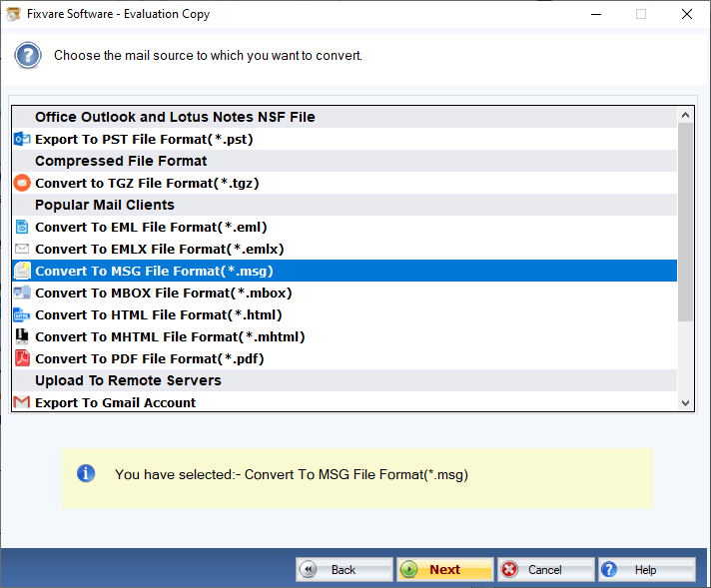Click the MSG file format icon
This screenshot has width=711, height=588.
coord(22,271)
